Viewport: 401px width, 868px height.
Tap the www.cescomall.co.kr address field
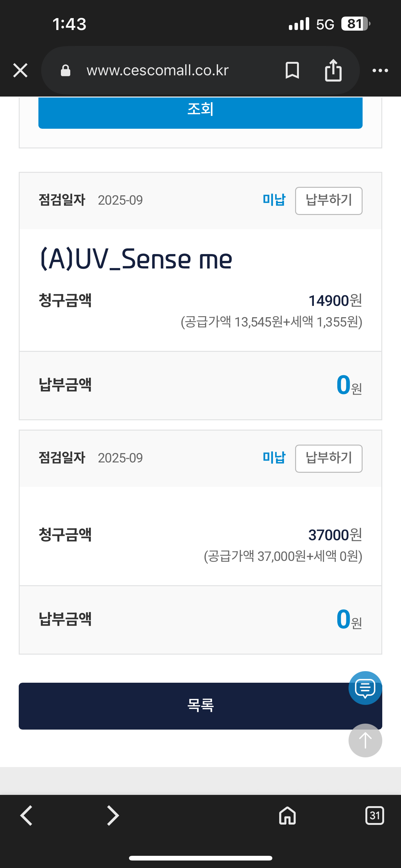[x=158, y=70]
